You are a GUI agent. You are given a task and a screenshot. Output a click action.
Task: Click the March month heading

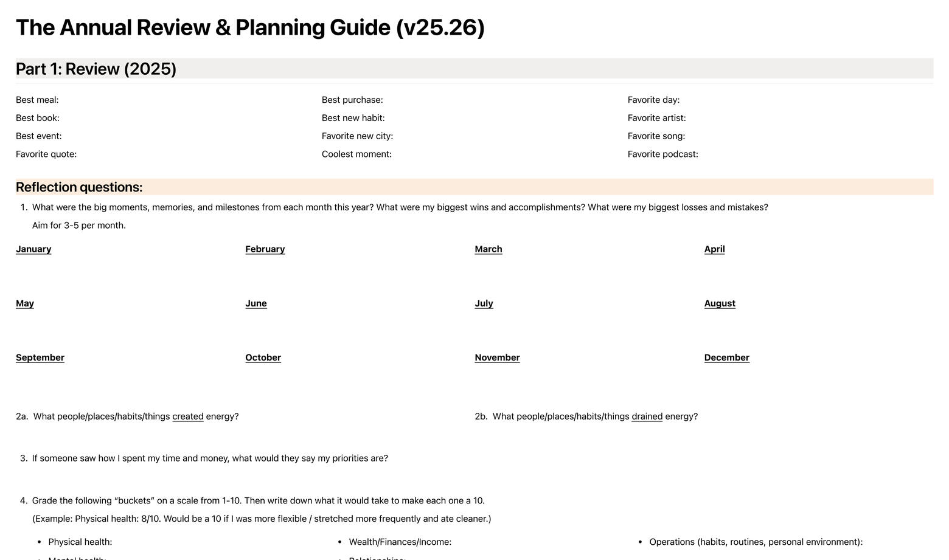click(x=488, y=249)
